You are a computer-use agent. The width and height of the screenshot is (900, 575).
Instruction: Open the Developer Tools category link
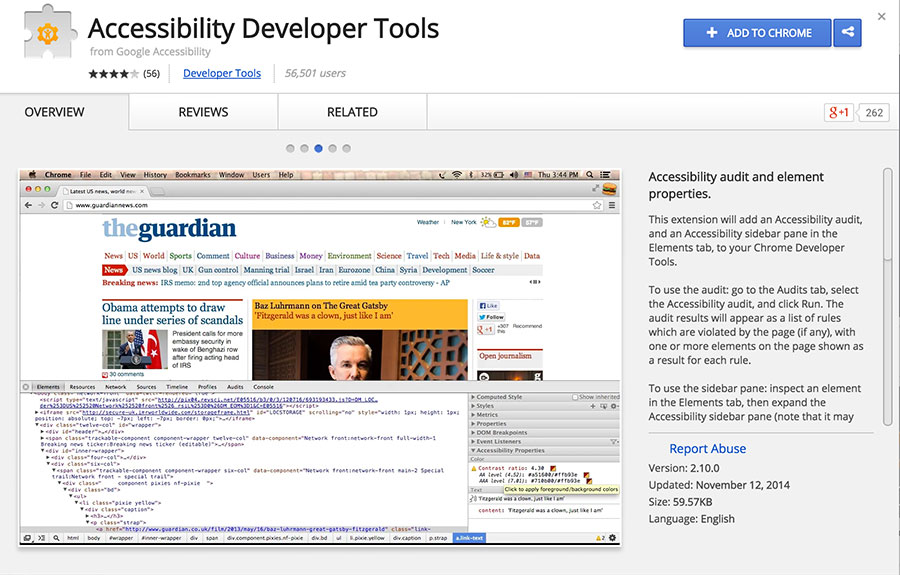click(x=222, y=73)
